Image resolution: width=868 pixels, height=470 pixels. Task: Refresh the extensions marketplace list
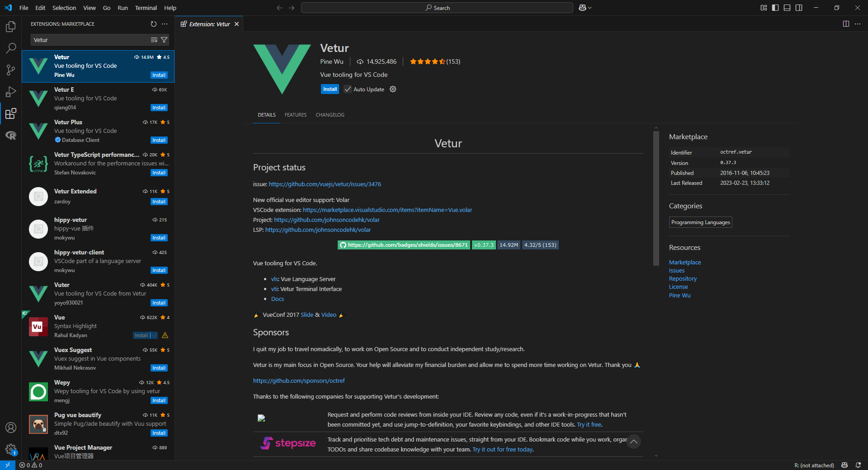pyautogui.click(x=154, y=24)
